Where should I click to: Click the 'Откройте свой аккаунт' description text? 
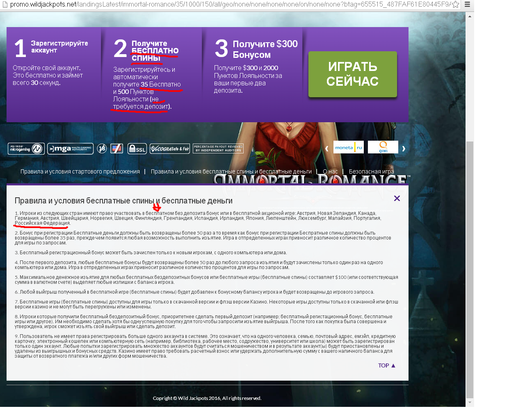pos(48,75)
